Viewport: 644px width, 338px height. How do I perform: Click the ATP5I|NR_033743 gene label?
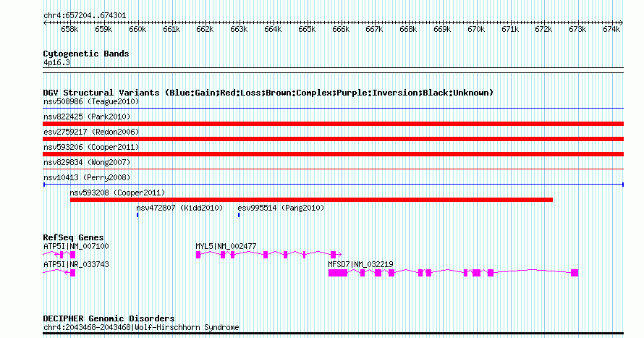click(76, 264)
